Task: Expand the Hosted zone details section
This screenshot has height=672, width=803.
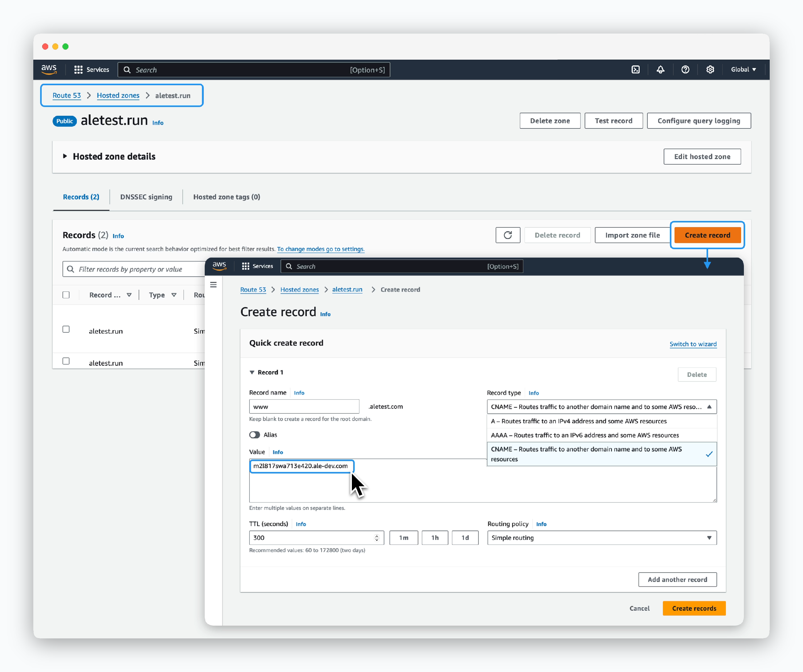Action: [65, 156]
